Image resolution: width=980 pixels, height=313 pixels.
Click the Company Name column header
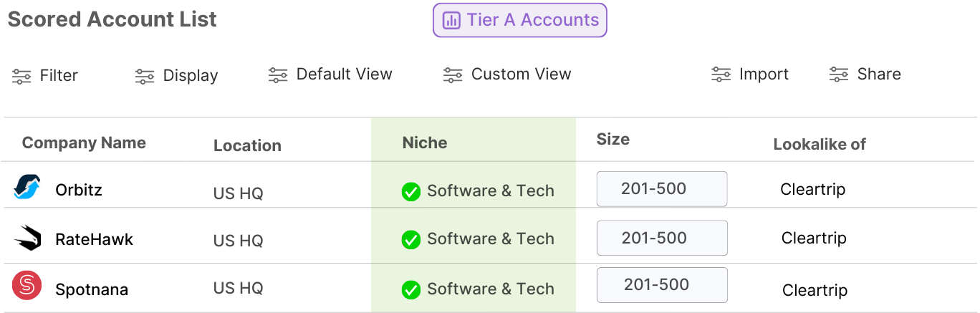click(84, 143)
